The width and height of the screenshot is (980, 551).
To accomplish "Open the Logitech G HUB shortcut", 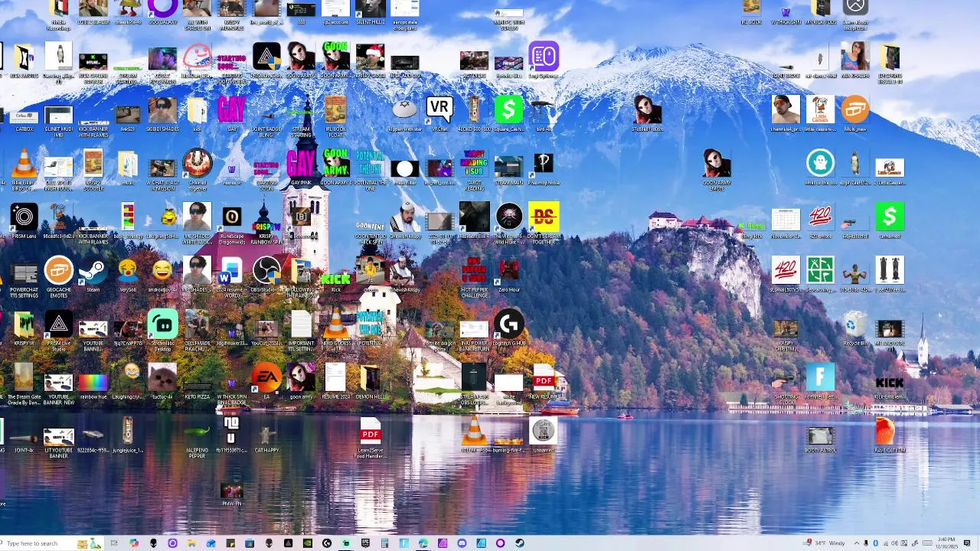I will coord(508,329).
